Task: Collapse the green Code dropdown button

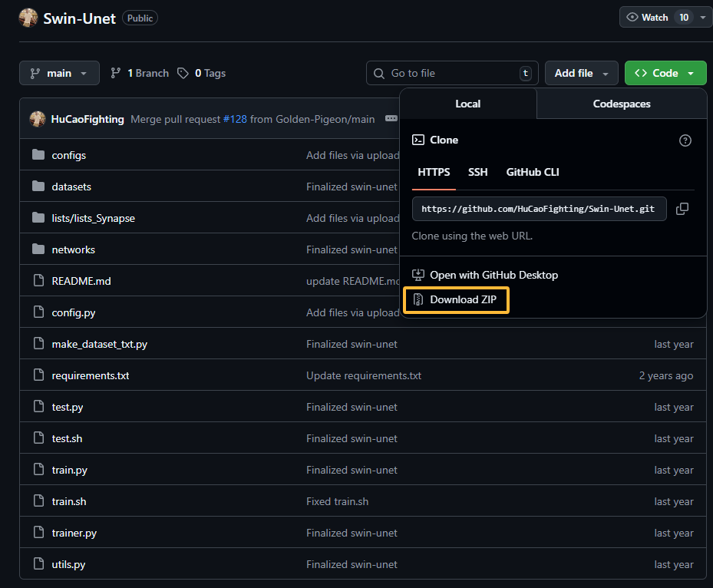Action: (665, 73)
